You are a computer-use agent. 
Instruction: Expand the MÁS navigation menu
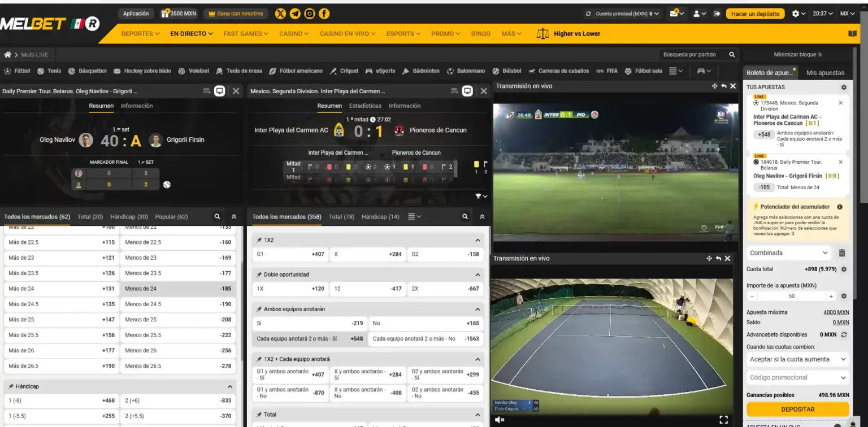coord(511,33)
